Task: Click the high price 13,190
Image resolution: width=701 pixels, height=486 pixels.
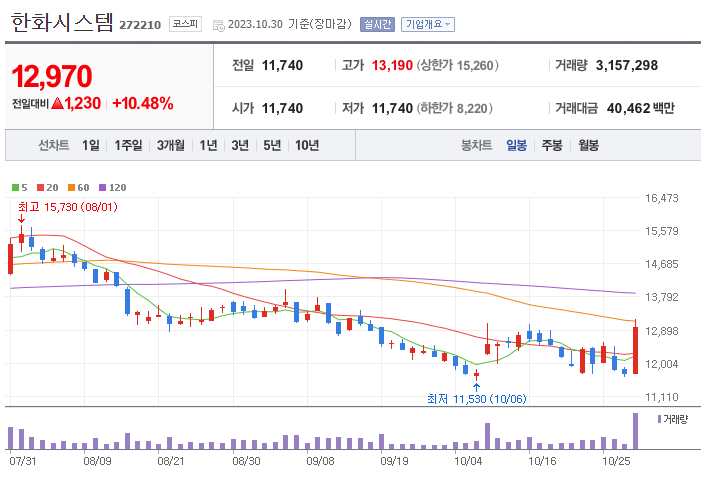Action: click(392, 66)
